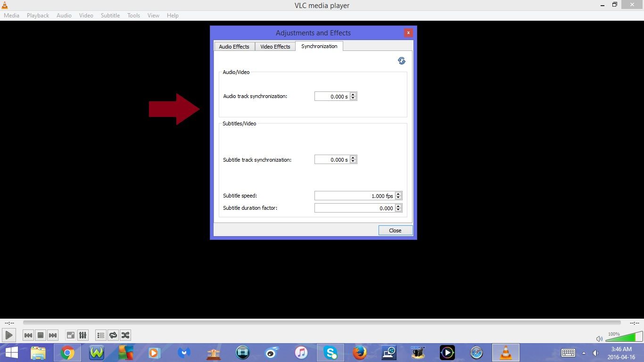
Task: Toggle the fullscreen icon in controls
Action: [70, 335]
